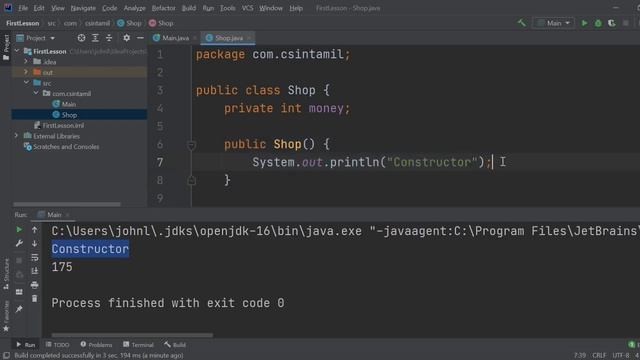This screenshot has width=640, height=360.
Task: Click Scroll to End icon in console
Action: [x=35, y=271]
